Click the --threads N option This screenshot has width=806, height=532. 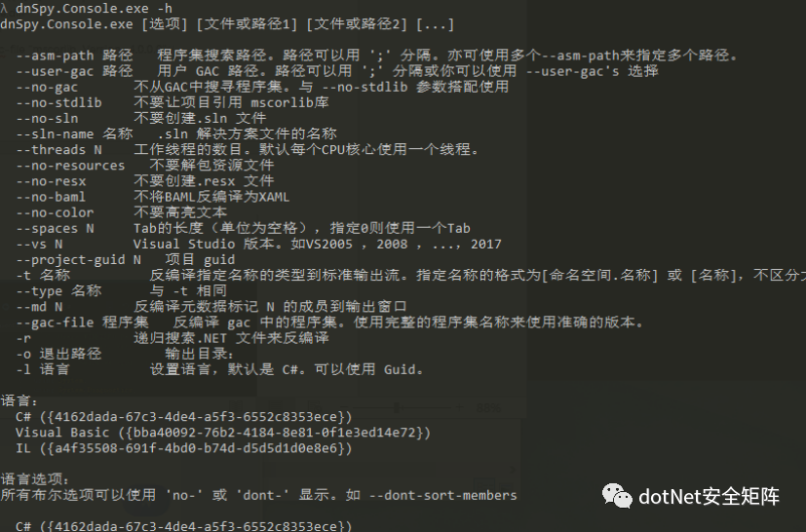(x=58, y=150)
